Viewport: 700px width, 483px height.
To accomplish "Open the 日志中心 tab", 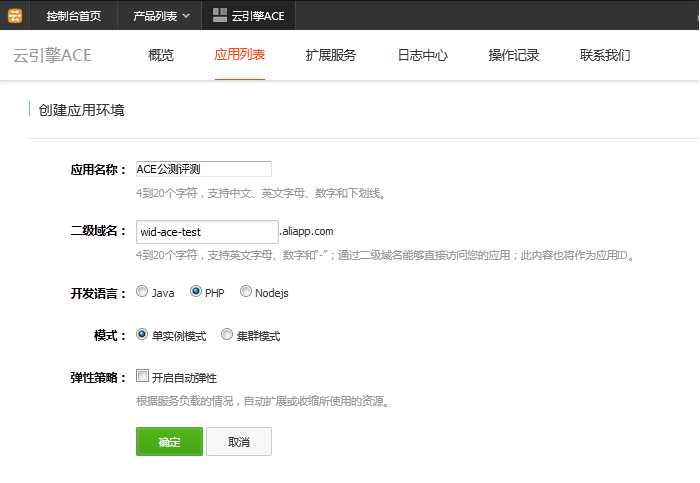I will tap(422, 55).
